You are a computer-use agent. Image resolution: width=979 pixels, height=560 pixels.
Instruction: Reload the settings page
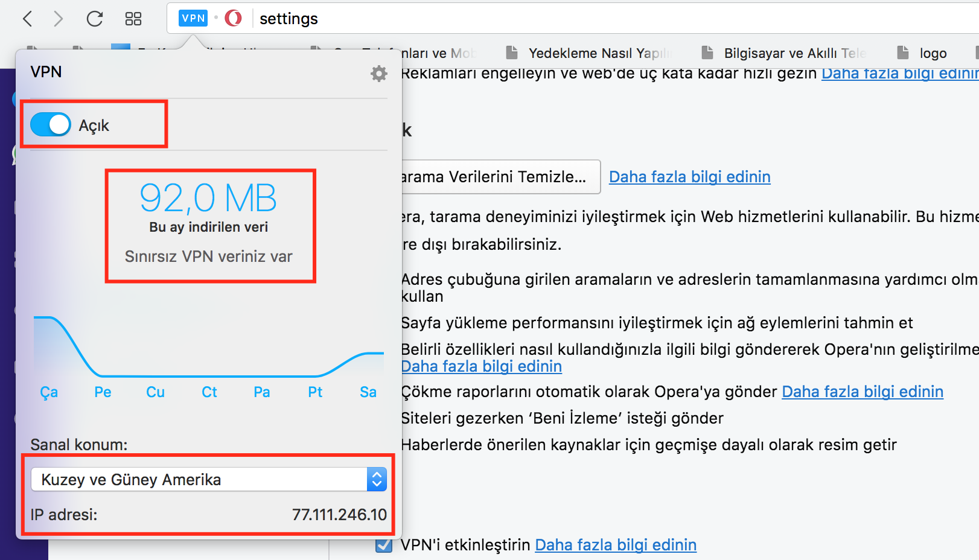pos(95,19)
